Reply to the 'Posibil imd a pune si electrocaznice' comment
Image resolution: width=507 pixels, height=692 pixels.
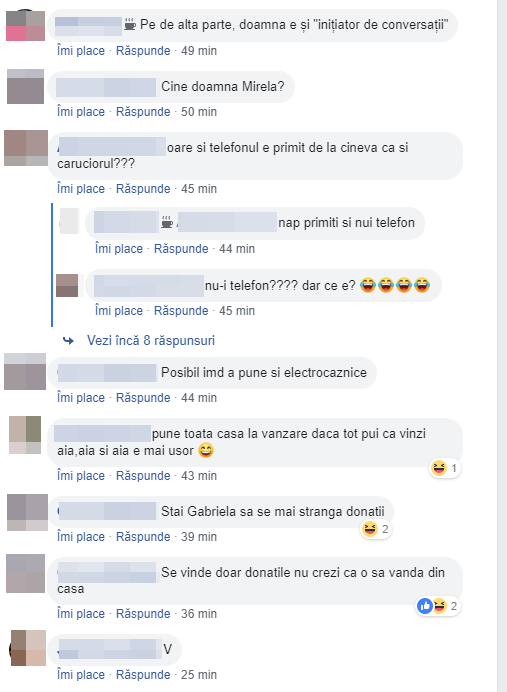[143, 398]
